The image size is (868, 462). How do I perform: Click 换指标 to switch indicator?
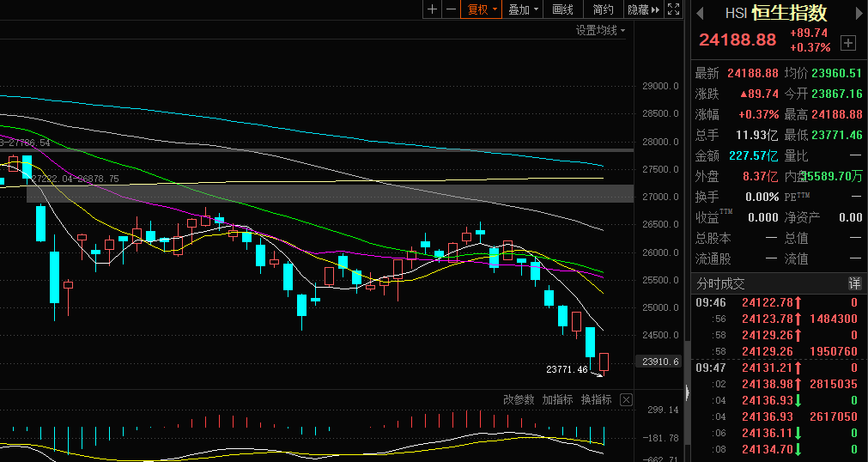597,400
